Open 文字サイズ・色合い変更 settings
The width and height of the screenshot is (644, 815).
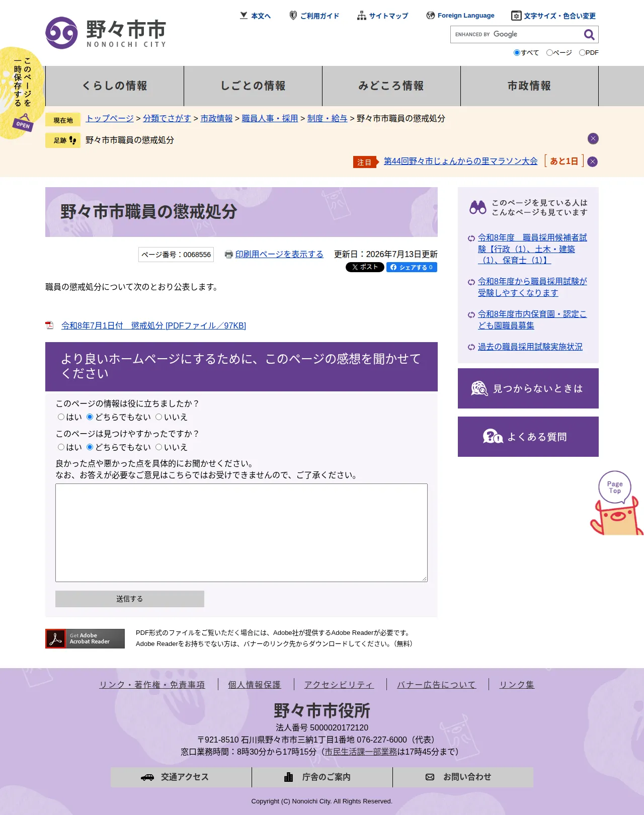(x=553, y=16)
